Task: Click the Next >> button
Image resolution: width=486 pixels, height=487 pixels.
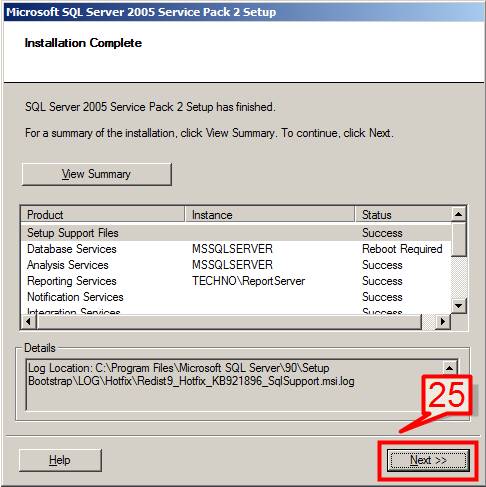Action: (x=428, y=460)
